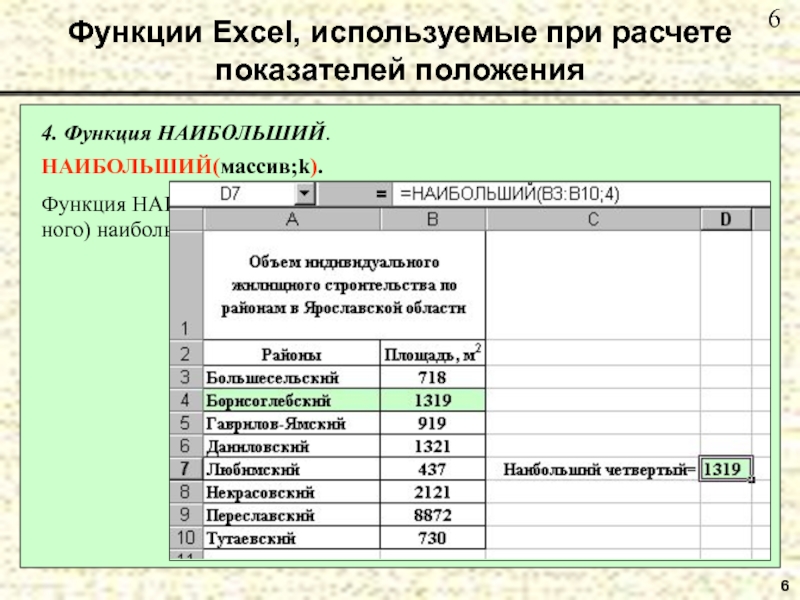Image resolution: width=800 pixels, height=600 pixels.
Task: Click the 'Районы' header cell
Action: click(x=292, y=354)
